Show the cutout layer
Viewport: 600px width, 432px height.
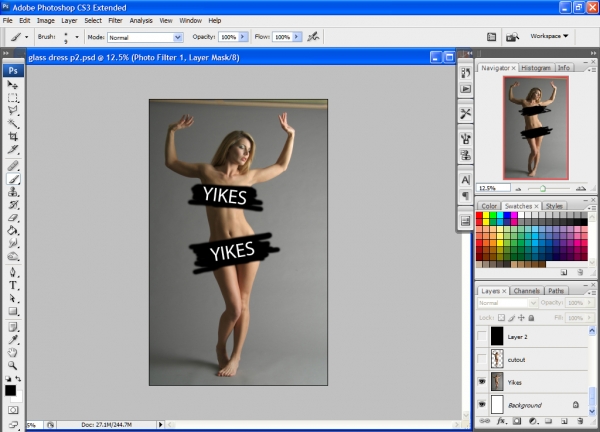pyautogui.click(x=482, y=359)
